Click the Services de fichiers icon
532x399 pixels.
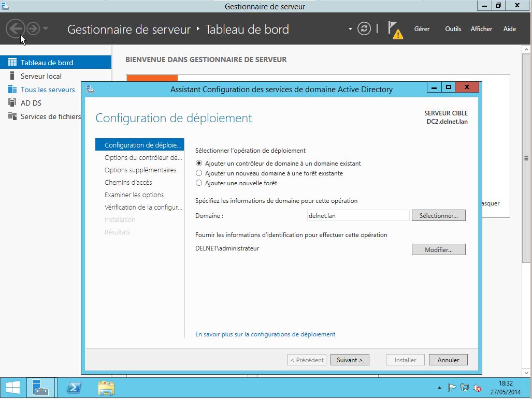click(x=12, y=116)
